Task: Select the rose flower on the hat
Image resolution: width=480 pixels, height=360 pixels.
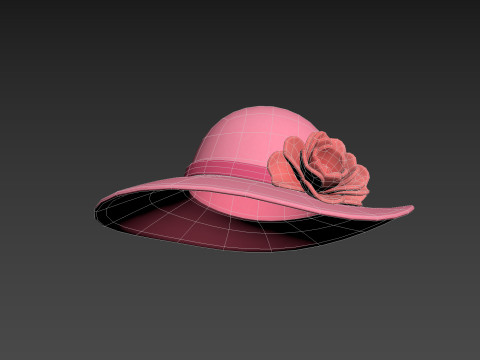Action: tap(319, 168)
